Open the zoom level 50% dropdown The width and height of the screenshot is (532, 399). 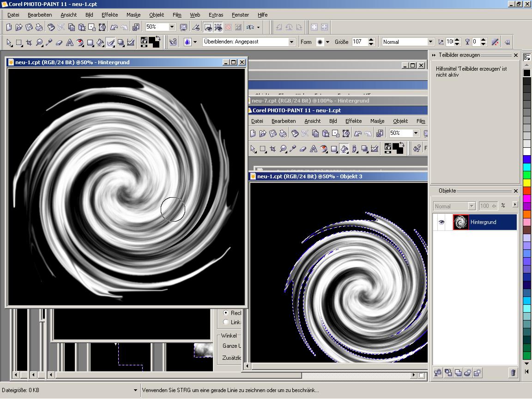point(172,27)
